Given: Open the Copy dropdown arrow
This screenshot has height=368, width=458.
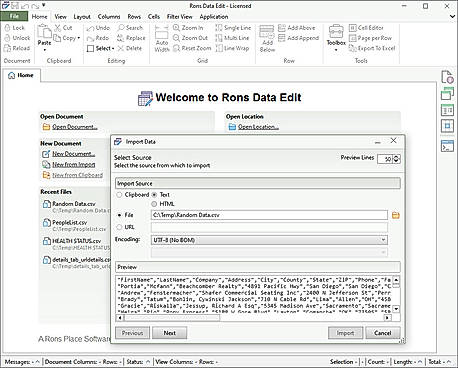Looking at the screenshot, I should coord(79,38).
